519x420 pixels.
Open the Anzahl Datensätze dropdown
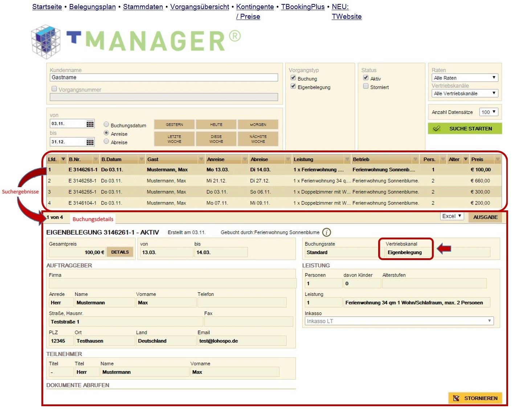coord(489,112)
